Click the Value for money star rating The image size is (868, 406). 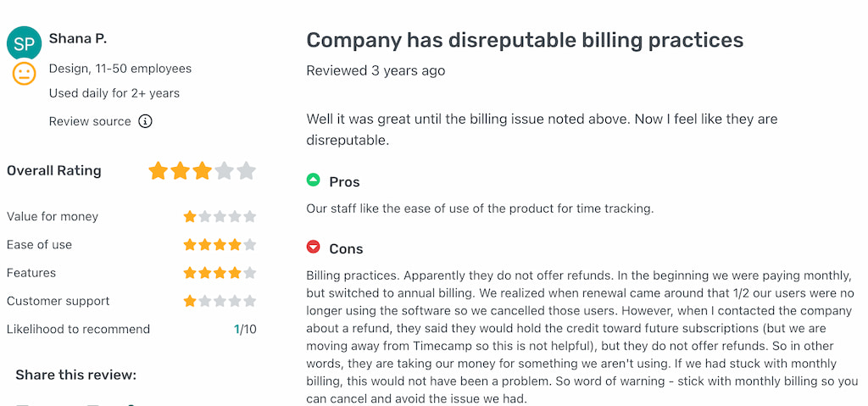(220, 217)
